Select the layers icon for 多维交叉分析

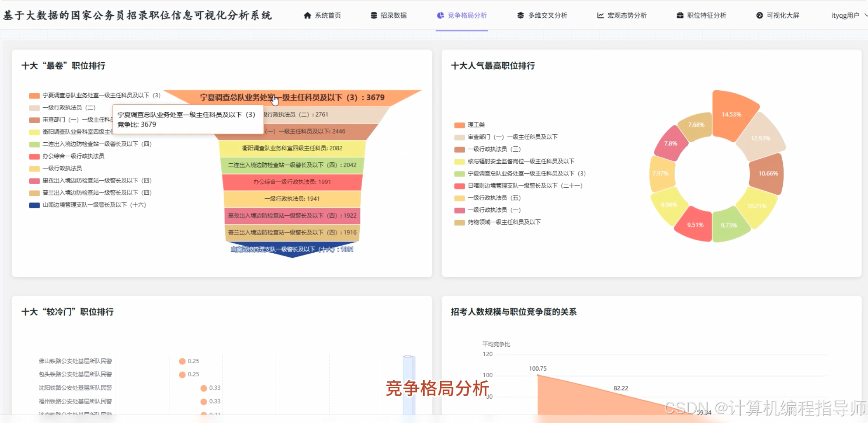point(520,15)
